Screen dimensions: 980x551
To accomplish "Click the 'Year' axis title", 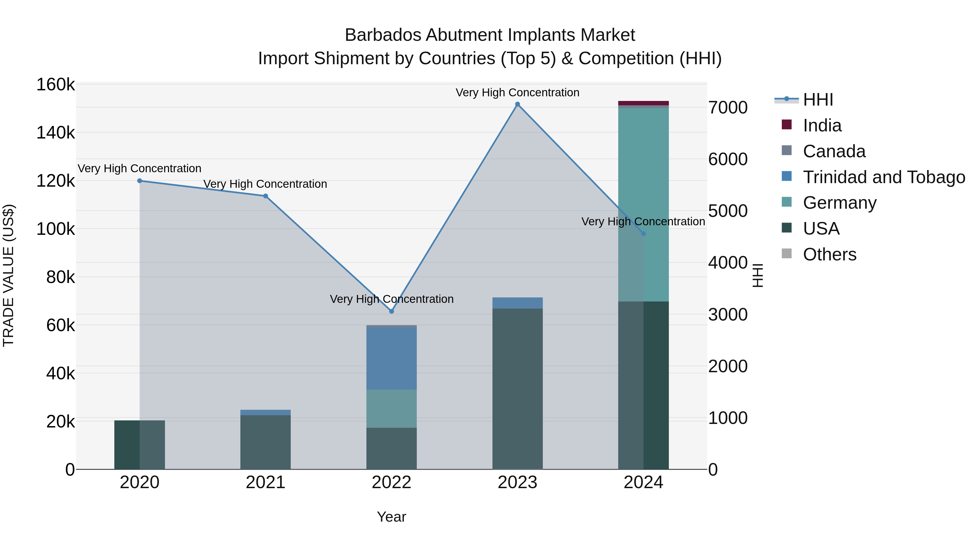I will pyautogui.click(x=391, y=517).
